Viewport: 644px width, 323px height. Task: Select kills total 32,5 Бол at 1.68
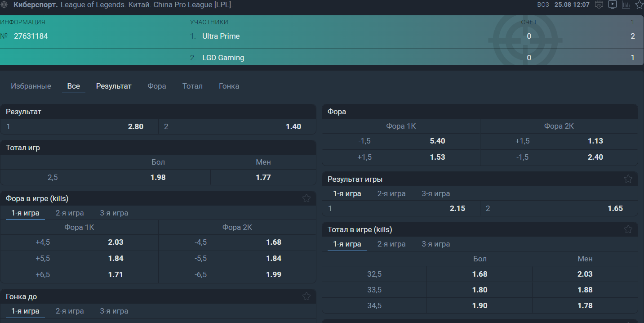[480, 274]
